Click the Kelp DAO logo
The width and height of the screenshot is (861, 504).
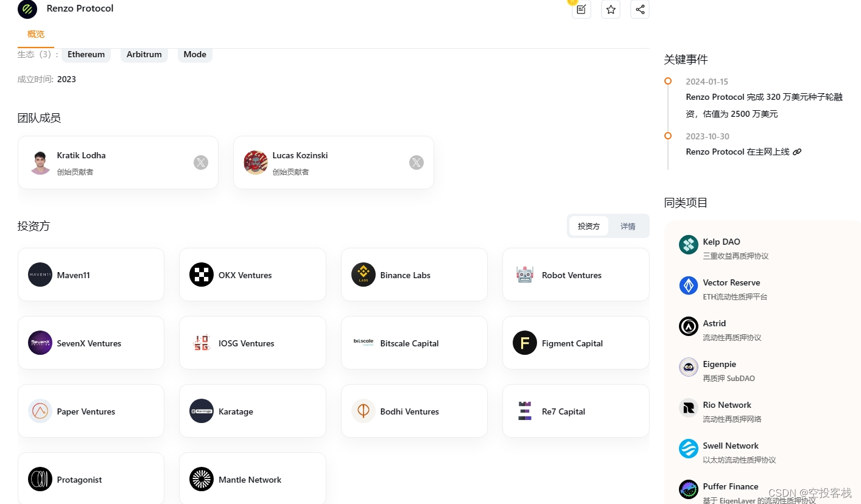tap(689, 245)
